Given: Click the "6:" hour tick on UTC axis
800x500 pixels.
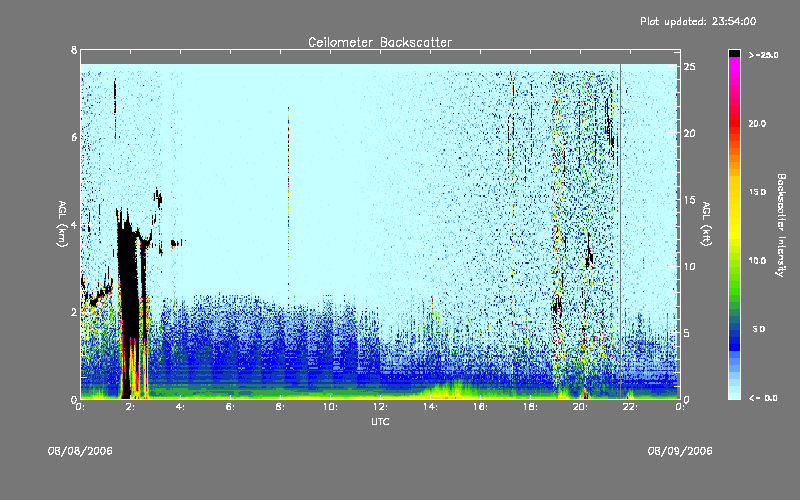Looking at the screenshot, I should tap(231, 407).
